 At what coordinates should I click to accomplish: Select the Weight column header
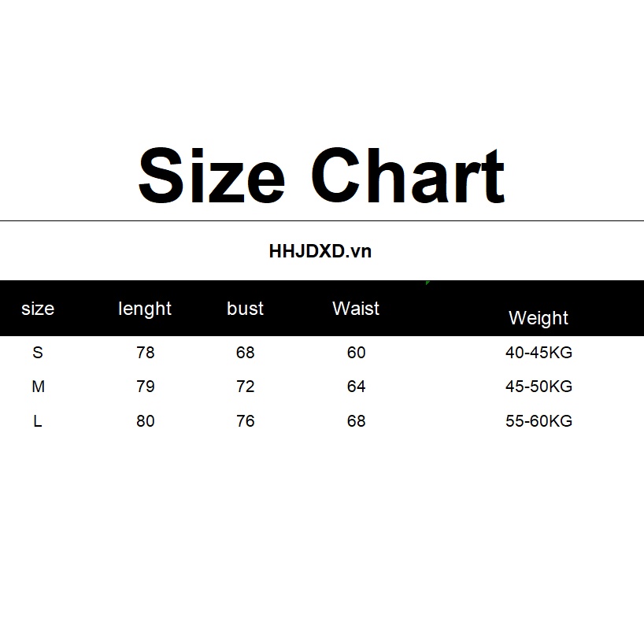(x=539, y=318)
